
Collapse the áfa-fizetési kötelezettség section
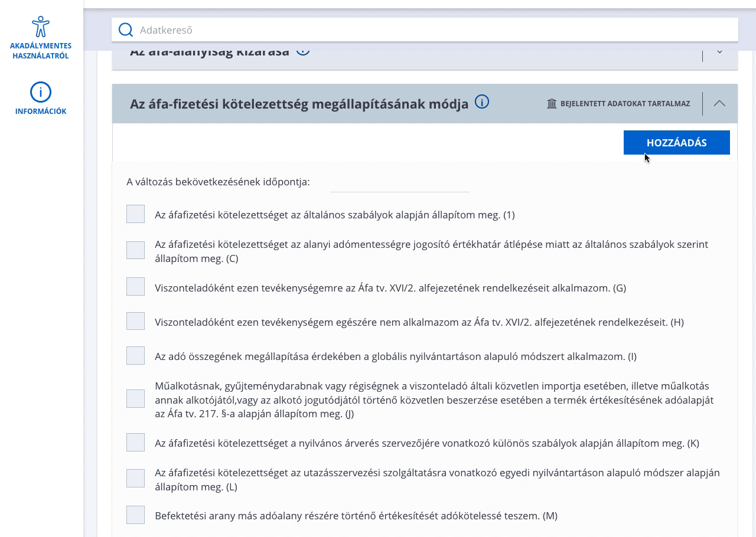(719, 103)
